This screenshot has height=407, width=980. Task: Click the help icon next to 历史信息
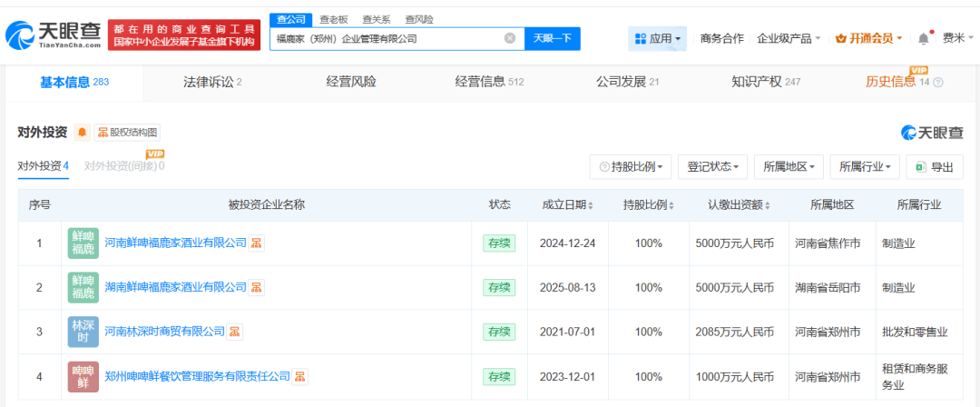coord(938,83)
